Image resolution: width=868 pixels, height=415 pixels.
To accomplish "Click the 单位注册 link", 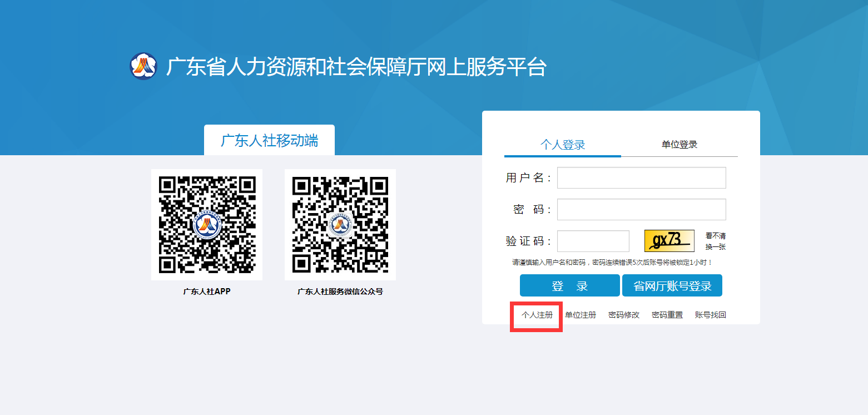I will (582, 314).
